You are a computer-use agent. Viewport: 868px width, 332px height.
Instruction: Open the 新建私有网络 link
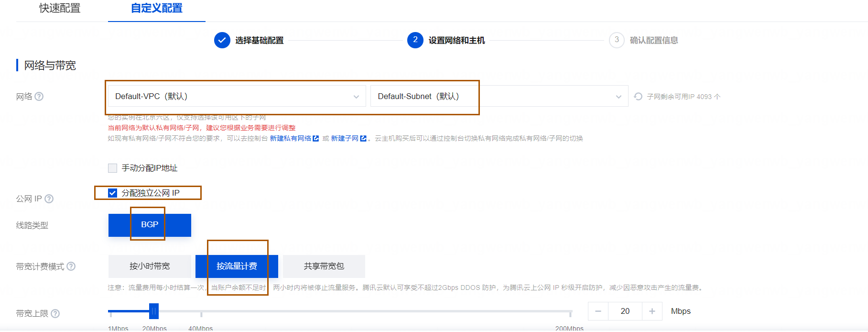coord(291,138)
